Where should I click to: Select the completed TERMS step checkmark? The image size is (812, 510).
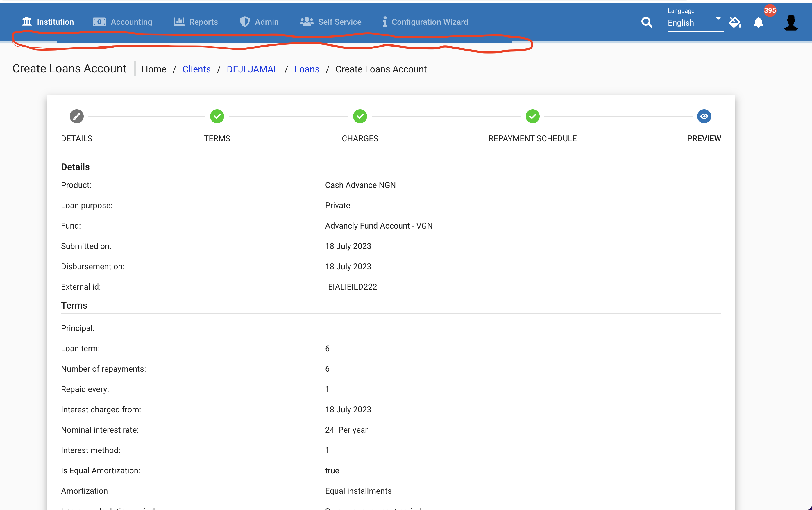[217, 116]
